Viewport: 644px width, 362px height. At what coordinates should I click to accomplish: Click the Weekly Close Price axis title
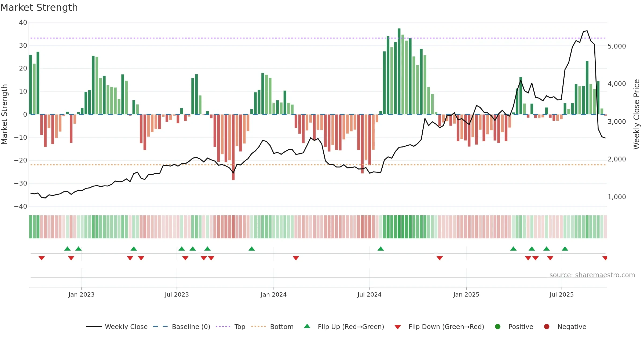pyautogui.click(x=636, y=114)
